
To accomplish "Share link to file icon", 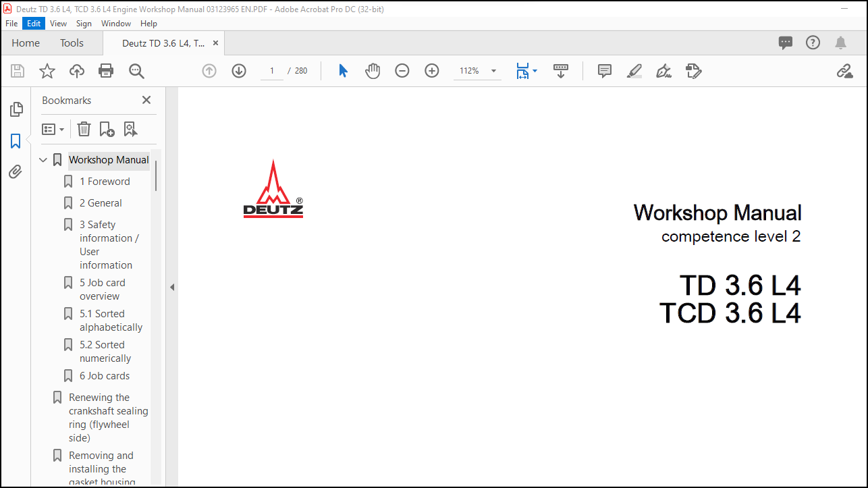I will [844, 71].
